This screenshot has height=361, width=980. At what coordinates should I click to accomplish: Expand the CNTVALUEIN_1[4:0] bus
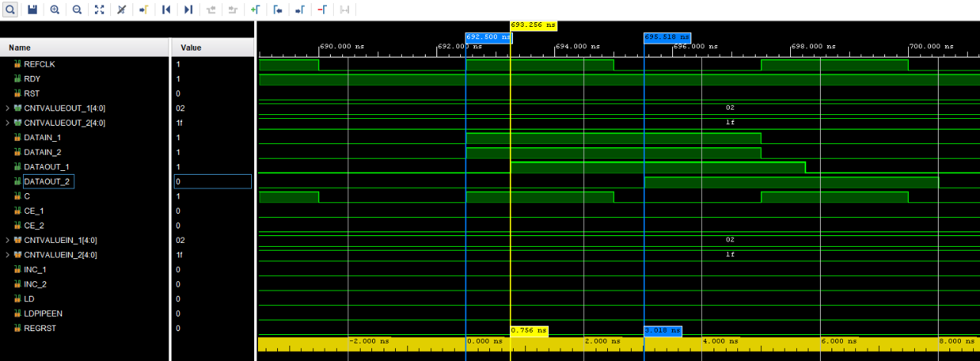point(8,240)
